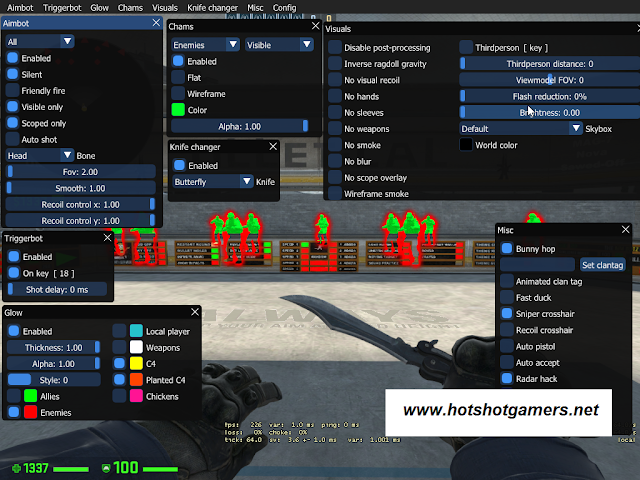
Task: Toggle Scoped only checkbox
Action: [13, 123]
